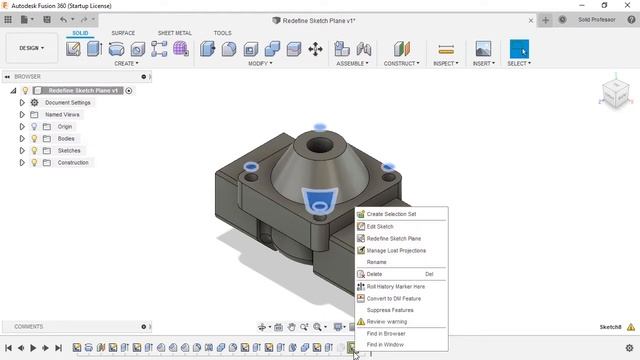The height and width of the screenshot is (360, 640).
Task: Choose Delete in the context menu
Action: click(401, 274)
